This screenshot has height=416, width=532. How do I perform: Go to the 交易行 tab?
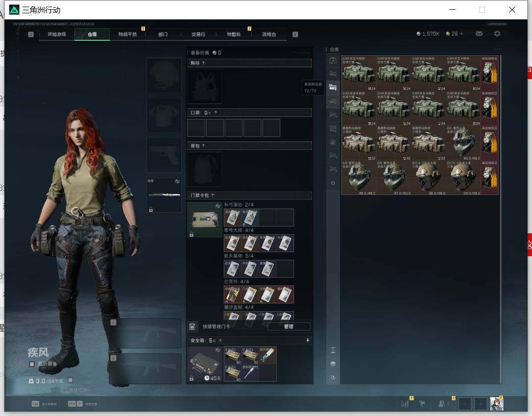pos(198,34)
